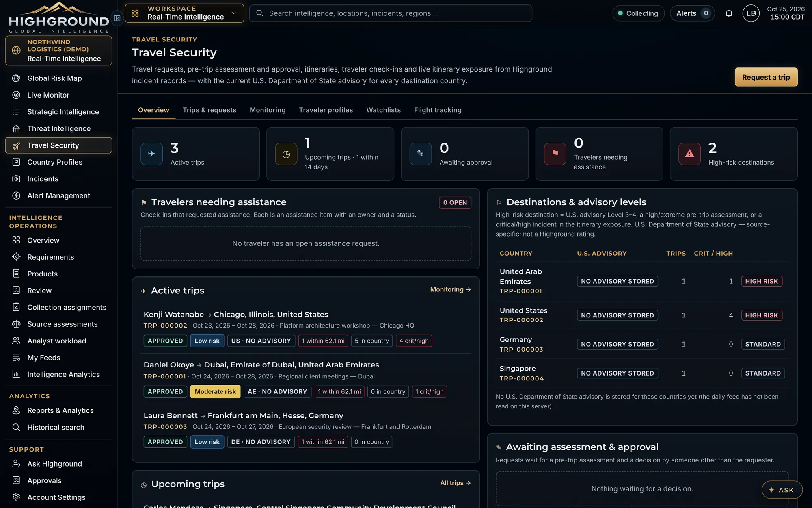Follow the All trips link
Image resolution: width=812 pixels, height=508 pixels.
(455, 483)
